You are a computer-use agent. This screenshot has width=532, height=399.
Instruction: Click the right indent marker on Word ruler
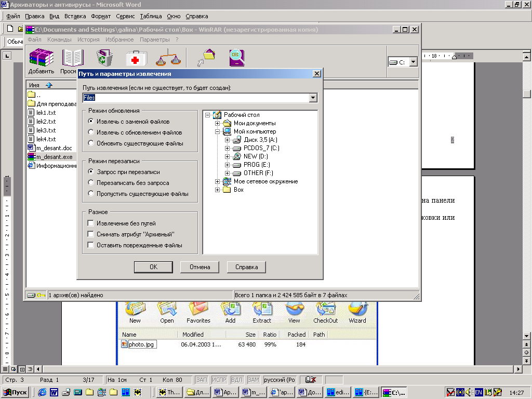(454, 57)
